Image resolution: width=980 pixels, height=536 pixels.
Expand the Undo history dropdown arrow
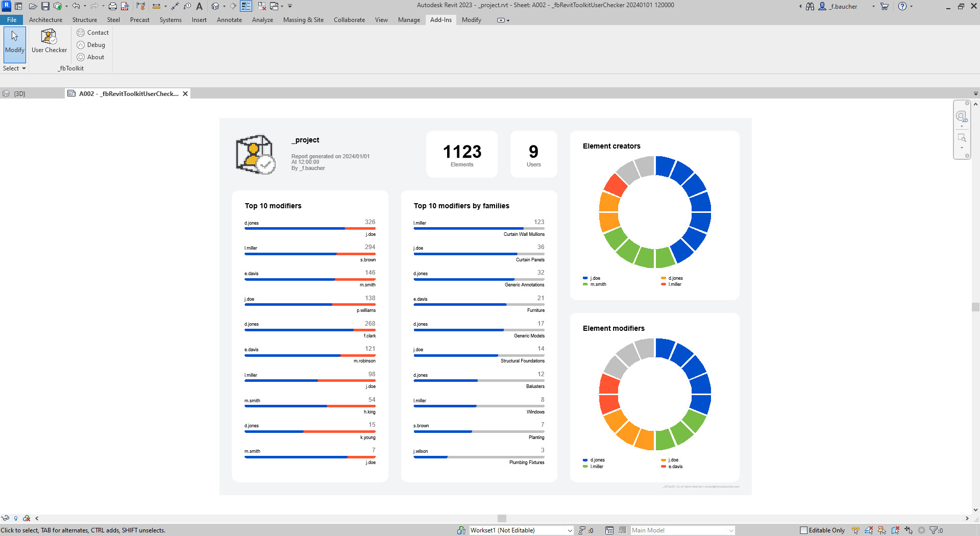pos(85,6)
